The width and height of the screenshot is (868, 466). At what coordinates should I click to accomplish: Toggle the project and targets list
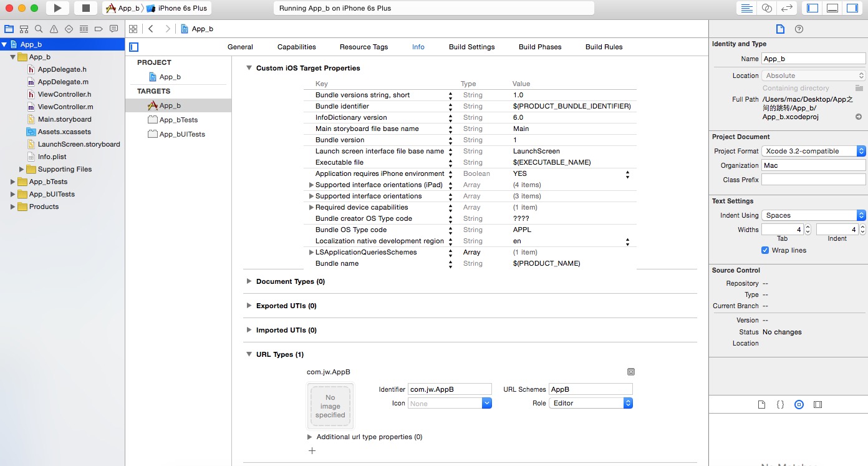tap(133, 47)
